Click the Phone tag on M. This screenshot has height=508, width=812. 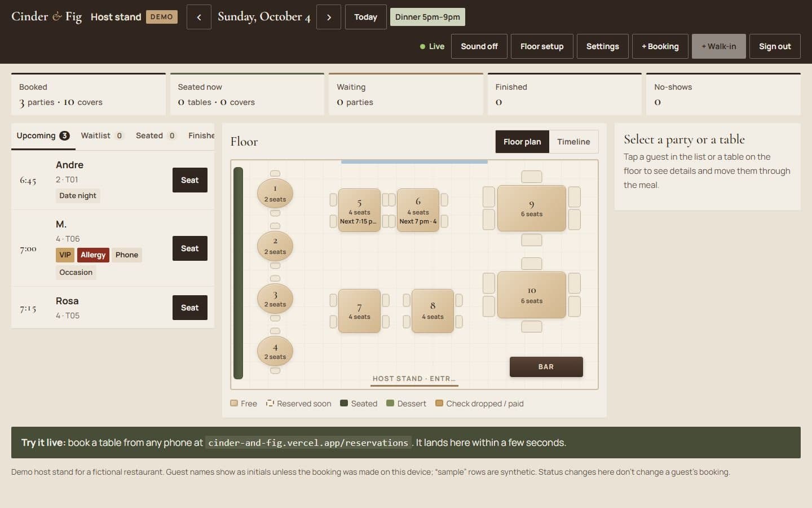coord(127,255)
